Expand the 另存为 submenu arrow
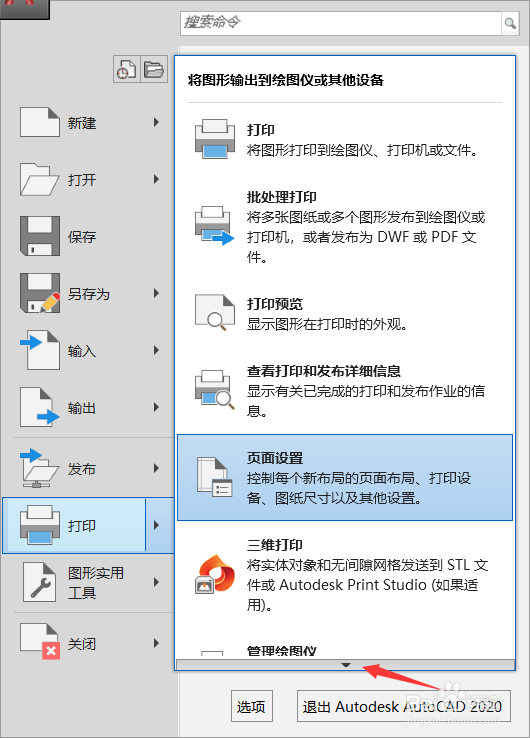This screenshot has height=738, width=530. click(156, 293)
